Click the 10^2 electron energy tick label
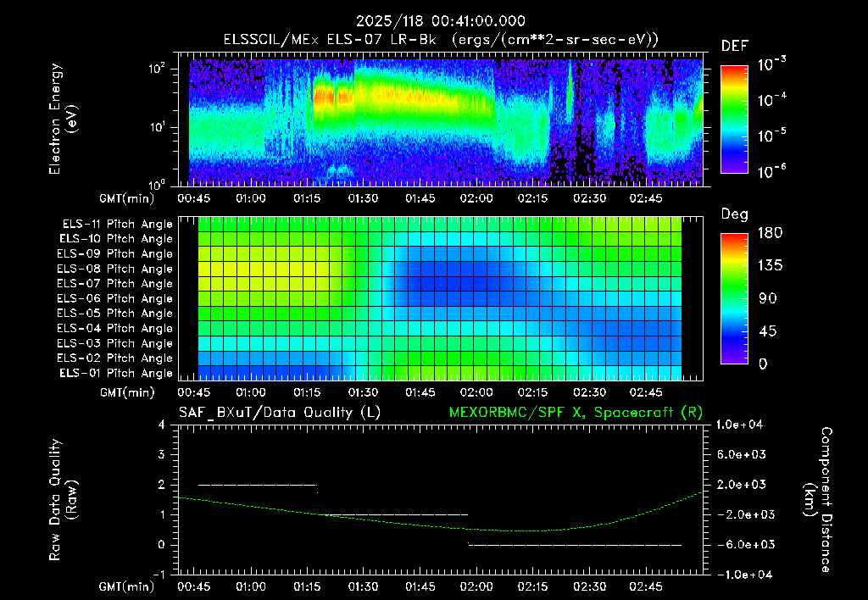 pos(158,69)
